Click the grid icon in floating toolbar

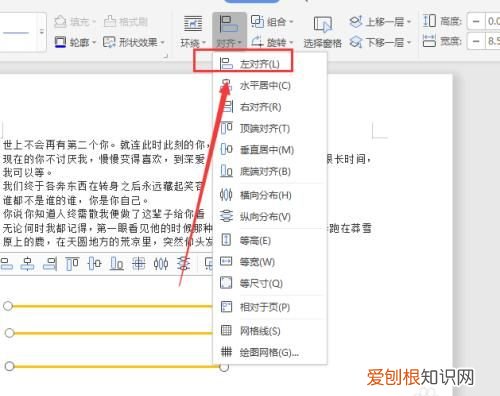pyautogui.click(x=139, y=264)
